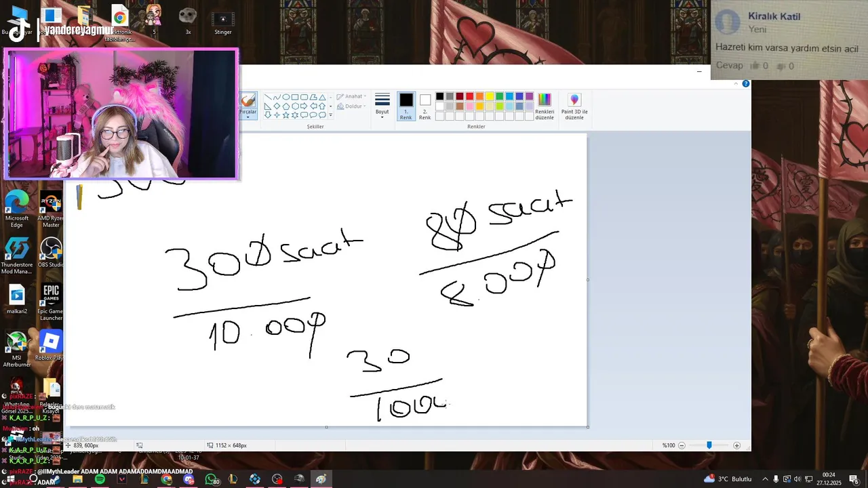This screenshot has width=868, height=488.
Task: Select the Four-point star shape
Action: coord(277,115)
